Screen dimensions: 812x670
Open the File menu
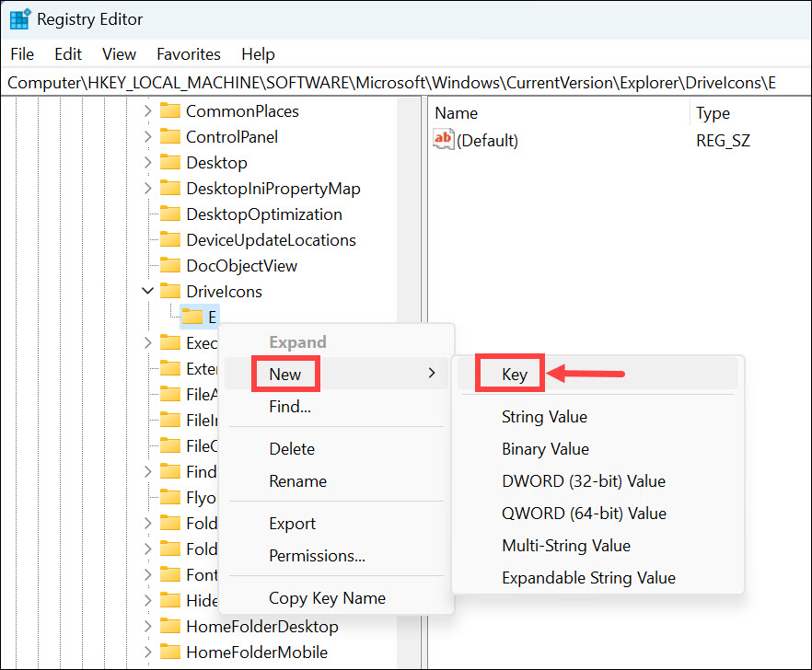[x=22, y=54]
